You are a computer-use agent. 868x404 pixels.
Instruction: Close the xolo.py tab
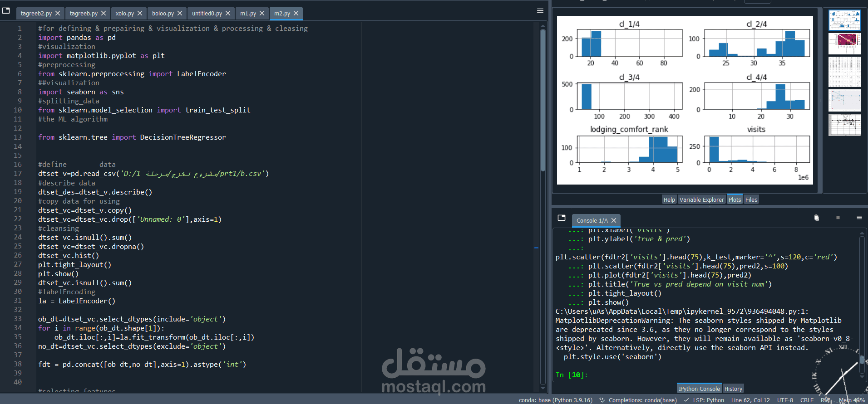coord(140,13)
